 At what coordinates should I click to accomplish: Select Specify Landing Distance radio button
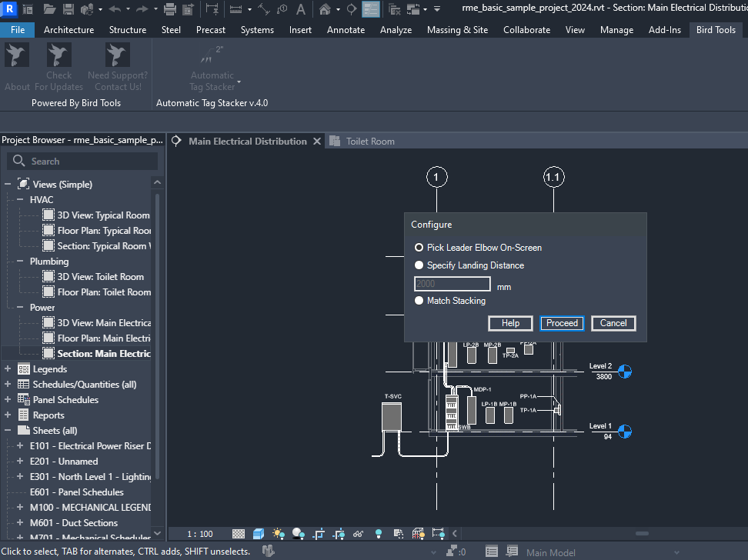(419, 265)
